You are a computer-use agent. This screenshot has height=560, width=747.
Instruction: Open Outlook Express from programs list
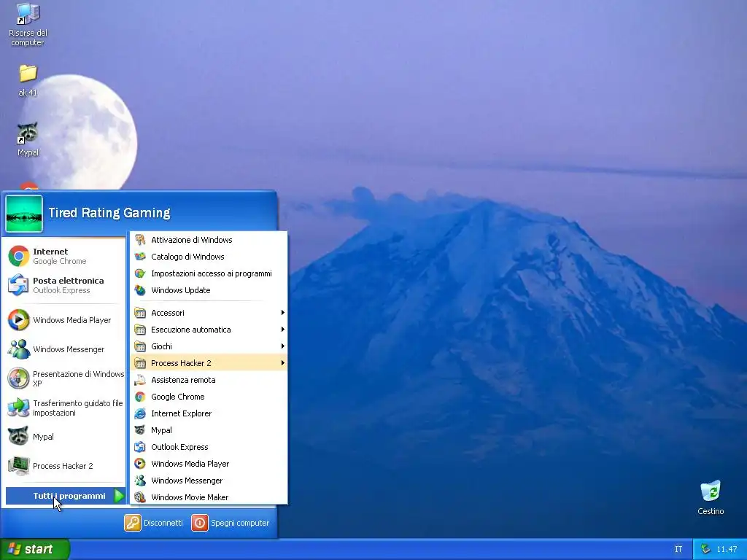209,447
